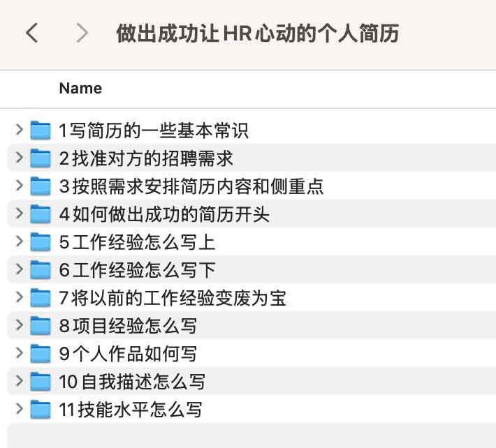Click folder icon for 5工作经验怎么写上
Image resolution: width=496 pixels, height=448 pixels.
[41, 242]
